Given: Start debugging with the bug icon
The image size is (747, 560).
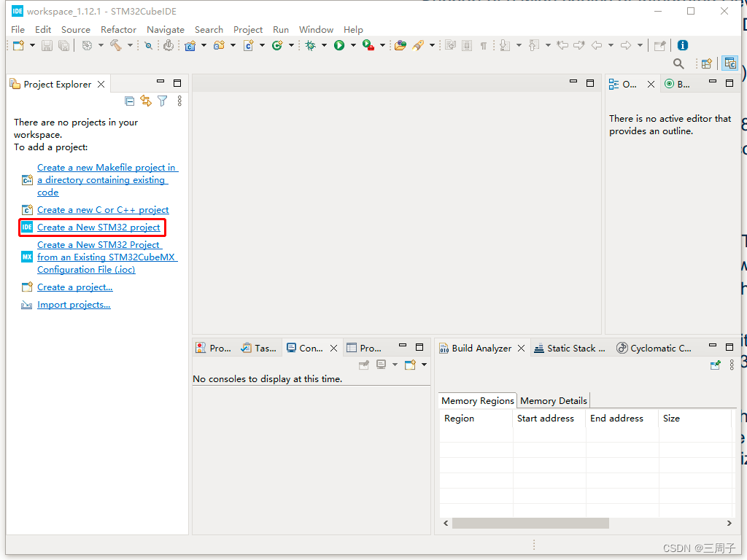Looking at the screenshot, I should (x=311, y=46).
